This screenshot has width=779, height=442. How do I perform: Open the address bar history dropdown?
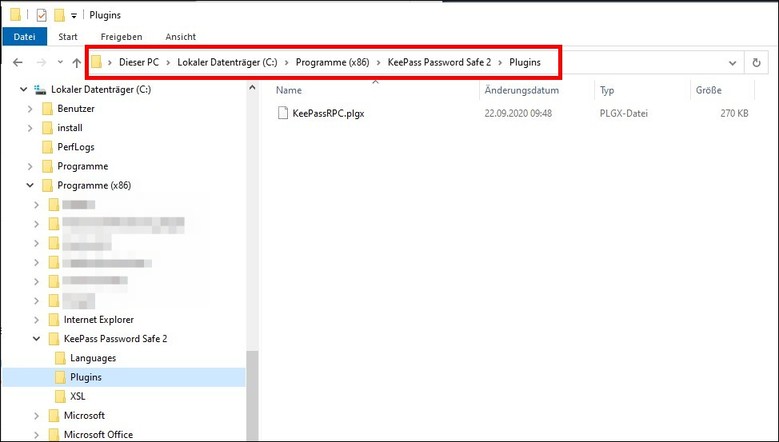732,63
